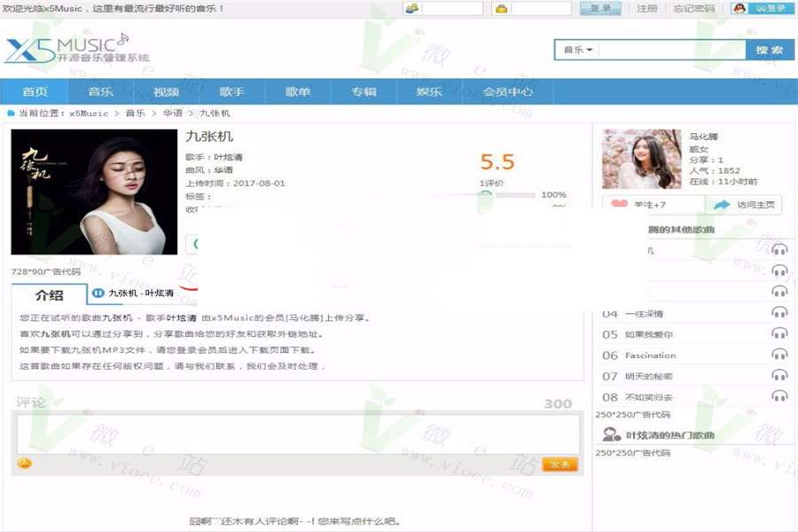The height and width of the screenshot is (532, 798).
Task: Open the 会员中心 navigation menu item
Action: coord(508,91)
